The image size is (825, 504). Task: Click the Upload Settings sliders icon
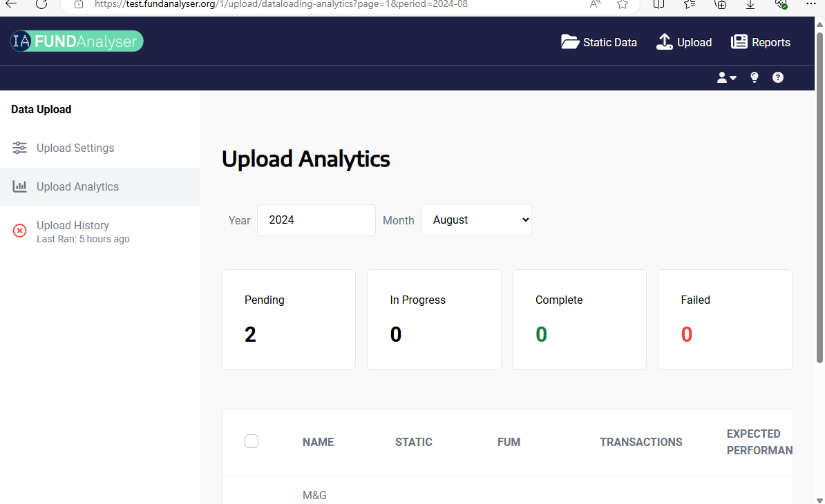point(20,148)
